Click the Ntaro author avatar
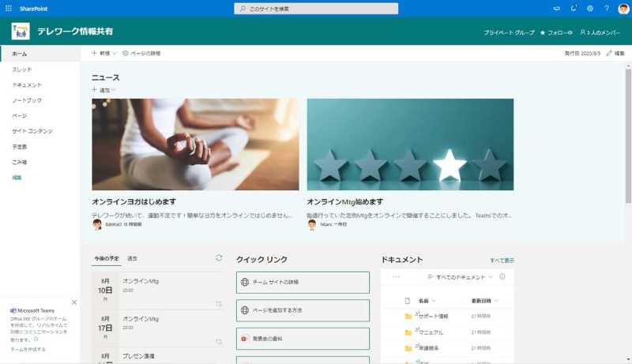 pos(312,224)
